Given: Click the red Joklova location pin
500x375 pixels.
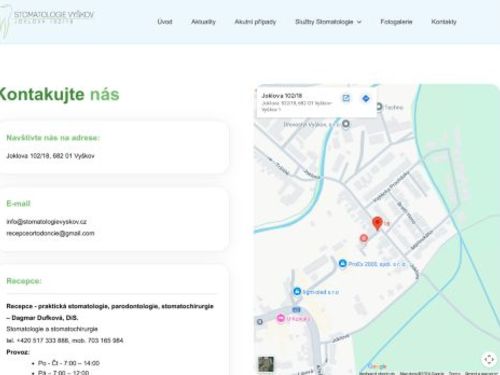Looking at the screenshot, I should [377, 223].
